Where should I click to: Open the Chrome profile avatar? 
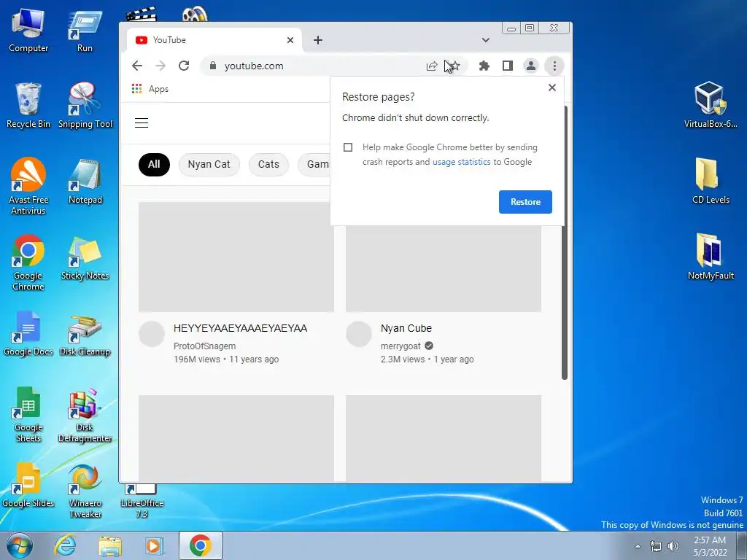coord(531,66)
